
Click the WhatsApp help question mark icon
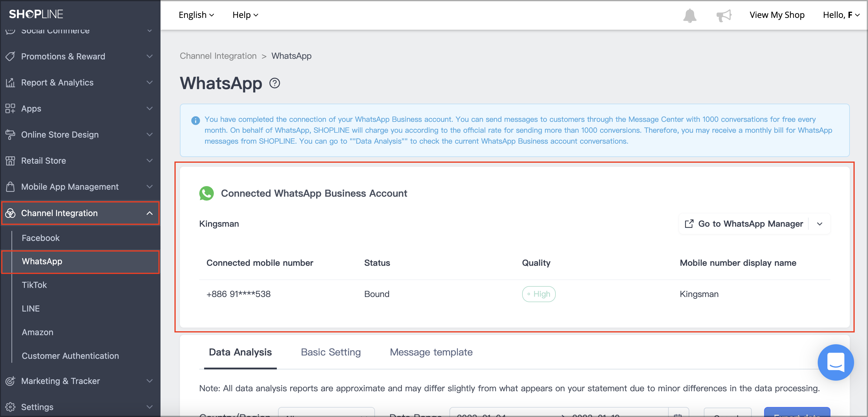pos(275,83)
